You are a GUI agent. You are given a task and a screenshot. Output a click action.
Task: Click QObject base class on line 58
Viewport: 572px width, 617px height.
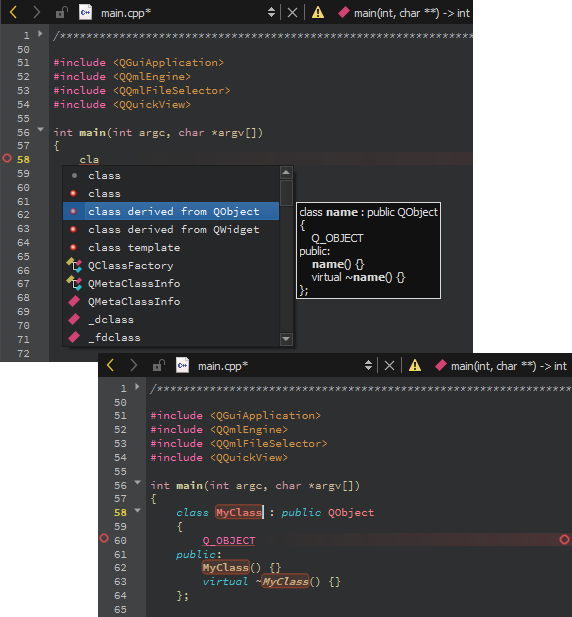[x=351, y=513]
